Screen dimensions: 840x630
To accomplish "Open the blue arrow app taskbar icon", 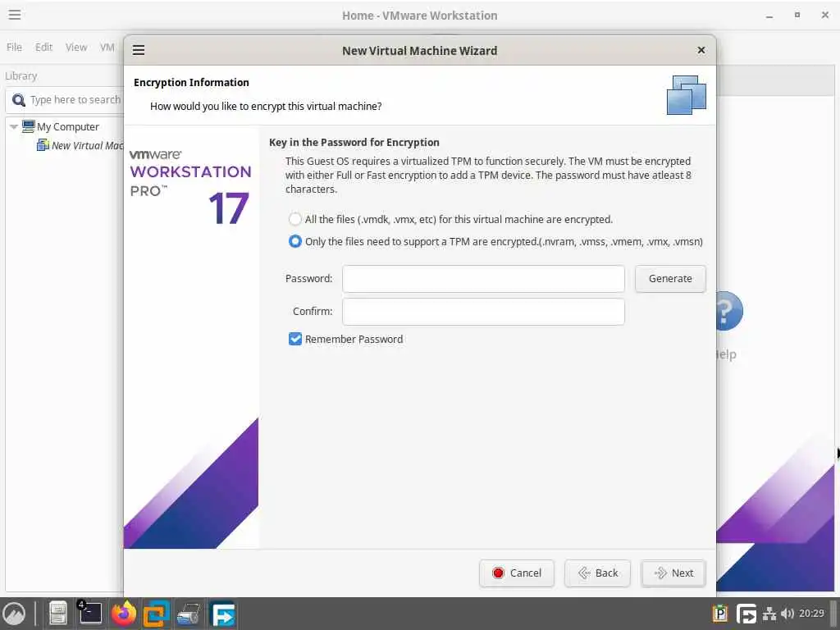I will (x=223, y=614).
